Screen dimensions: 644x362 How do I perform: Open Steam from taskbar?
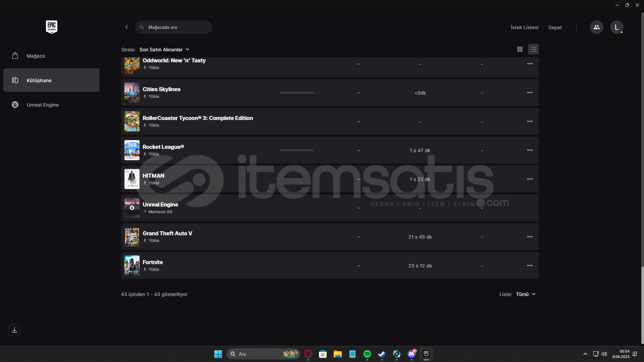382,354
